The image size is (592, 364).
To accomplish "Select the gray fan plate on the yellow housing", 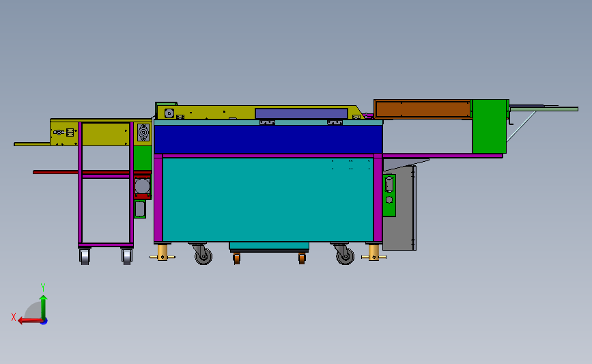I will click(143, 132).
